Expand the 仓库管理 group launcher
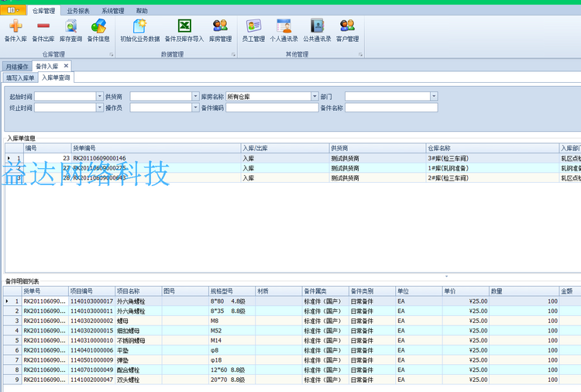Screen dimensions: 581x392 click(111, 54)
